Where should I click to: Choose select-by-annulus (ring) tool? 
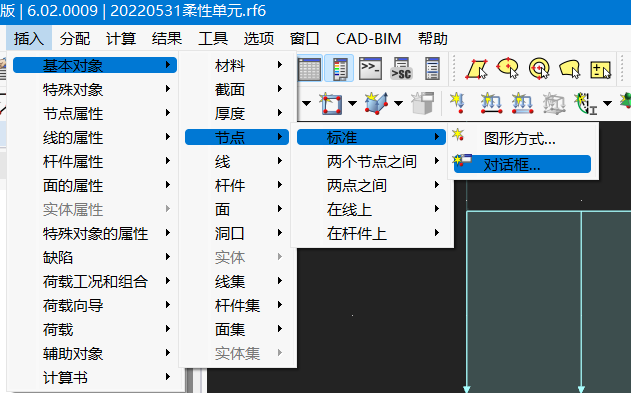(539, 69)
